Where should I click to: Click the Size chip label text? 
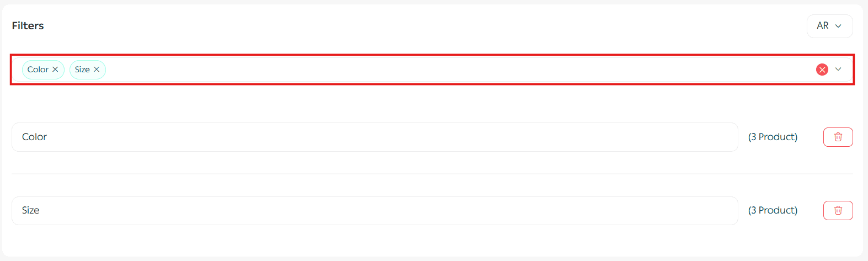pos(82,70)
